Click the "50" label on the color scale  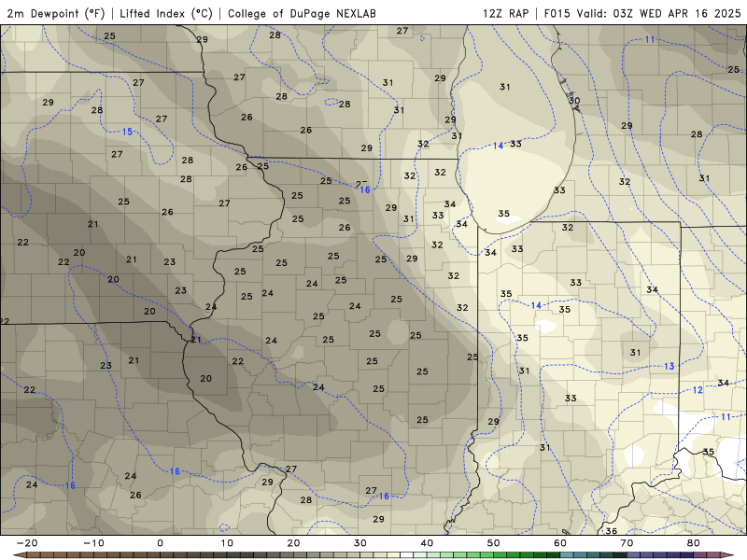(494, 543)
